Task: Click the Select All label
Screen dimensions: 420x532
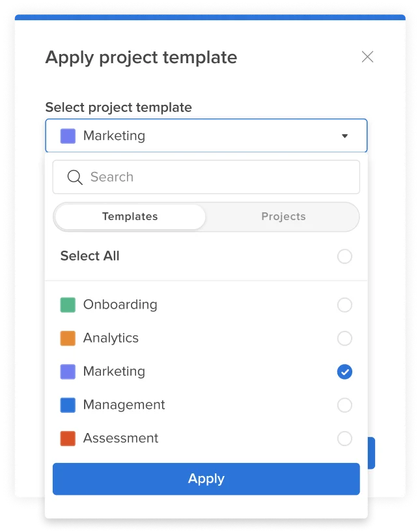Action: pyautogui.click(x=89, y=256)
